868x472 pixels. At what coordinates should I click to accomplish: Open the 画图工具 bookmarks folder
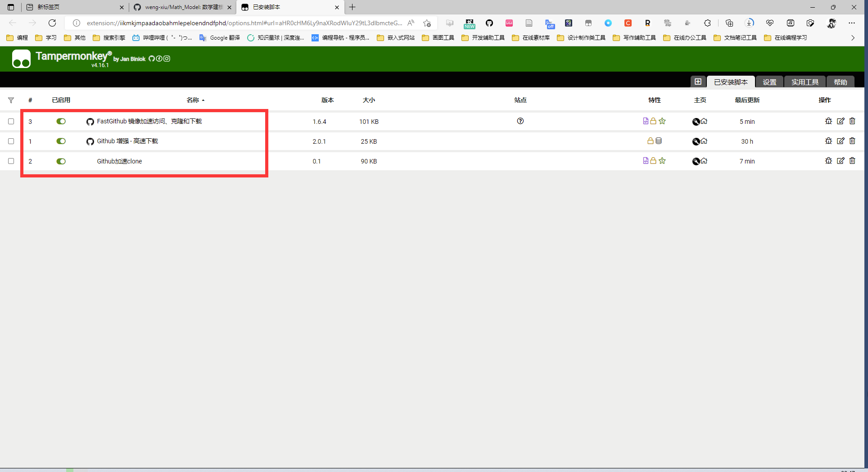click(x=438, y=38)
